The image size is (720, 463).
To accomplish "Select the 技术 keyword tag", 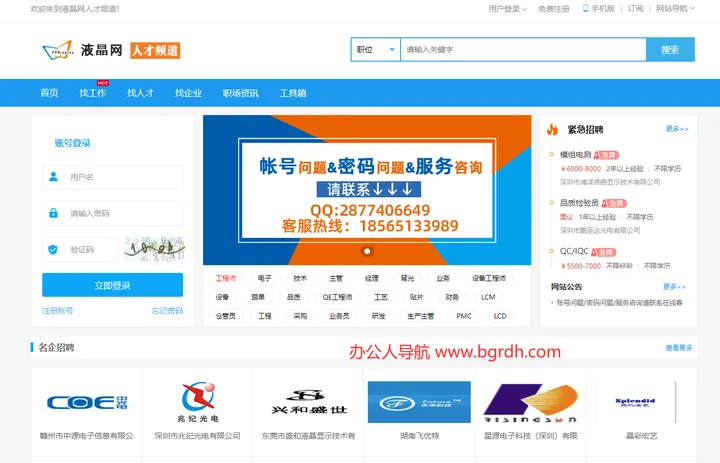I will coord(300,278).
